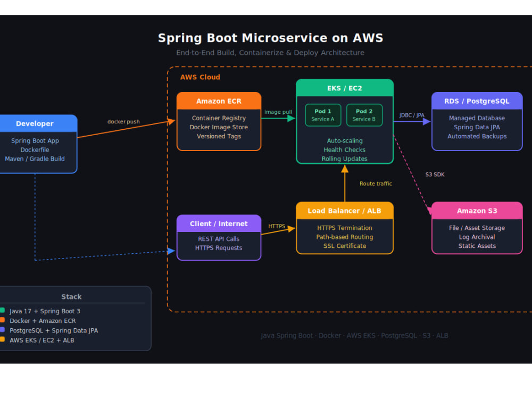Screen dimensions: 532x399
Task: Click 'HTTPS Requests' text
Action: [219, 248]
